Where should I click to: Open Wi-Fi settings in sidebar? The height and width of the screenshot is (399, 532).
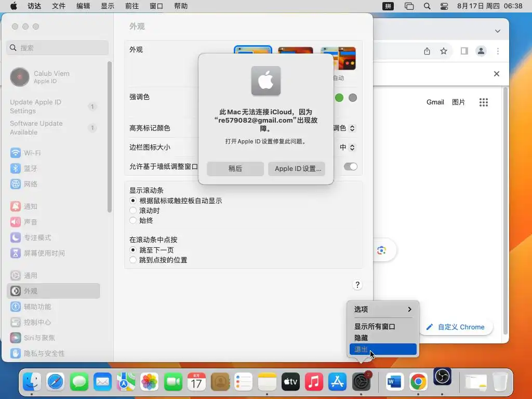click(x=54, y=153)
